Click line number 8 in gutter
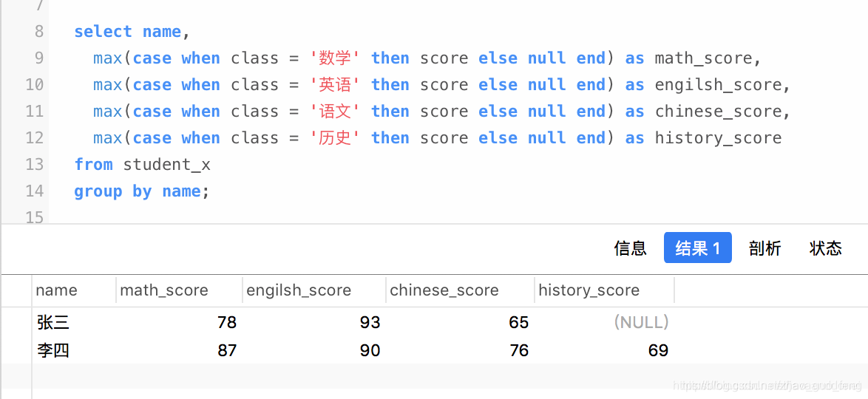The image size is (868, 399). (x=38, y=32)
